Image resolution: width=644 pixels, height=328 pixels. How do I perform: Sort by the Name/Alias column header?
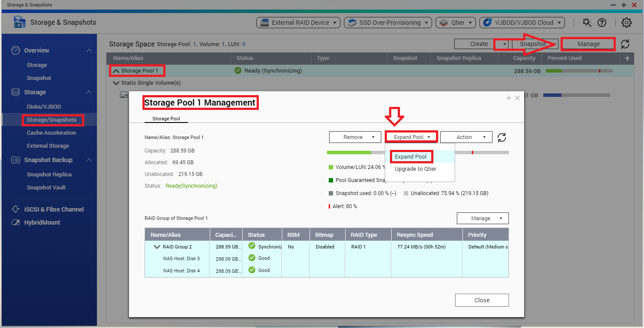[x=168, y=58]
